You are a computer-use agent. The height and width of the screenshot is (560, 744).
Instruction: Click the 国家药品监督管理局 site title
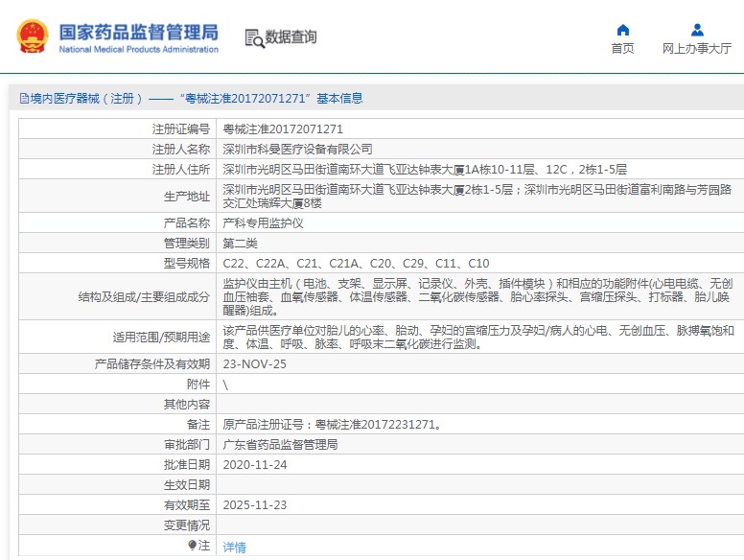138,34
